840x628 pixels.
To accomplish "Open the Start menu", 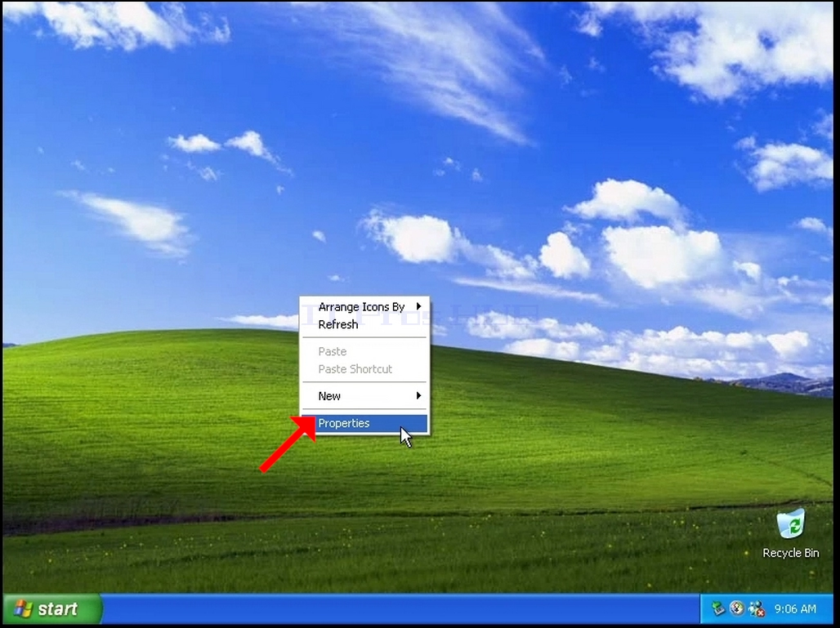I will (52, 608).
